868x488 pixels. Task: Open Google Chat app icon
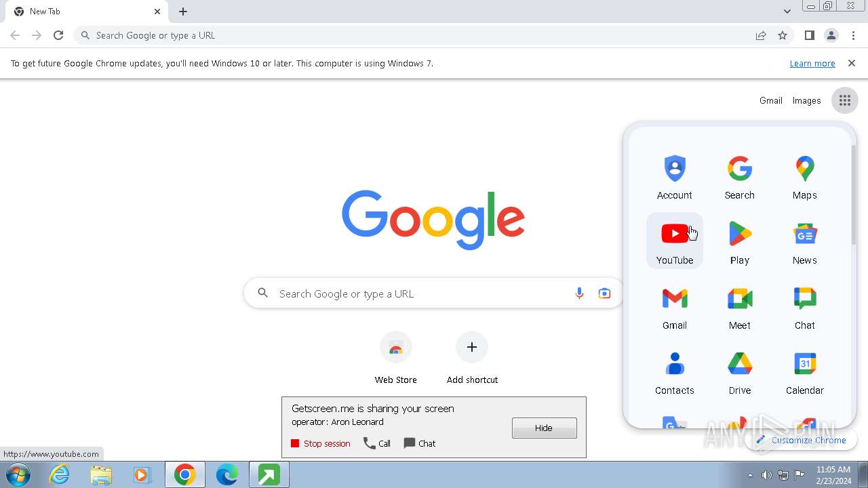[x=804, y=307]
